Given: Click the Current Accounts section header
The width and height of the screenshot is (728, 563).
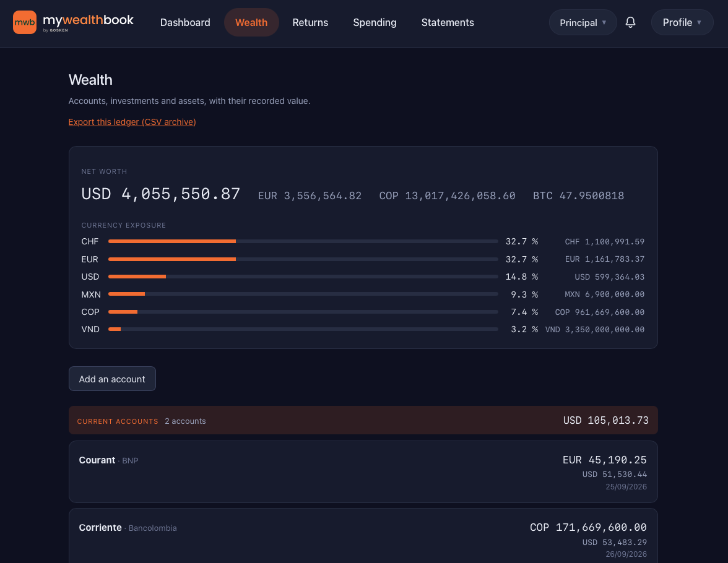Looking at the screenshot, I should [x=363, y=421].
